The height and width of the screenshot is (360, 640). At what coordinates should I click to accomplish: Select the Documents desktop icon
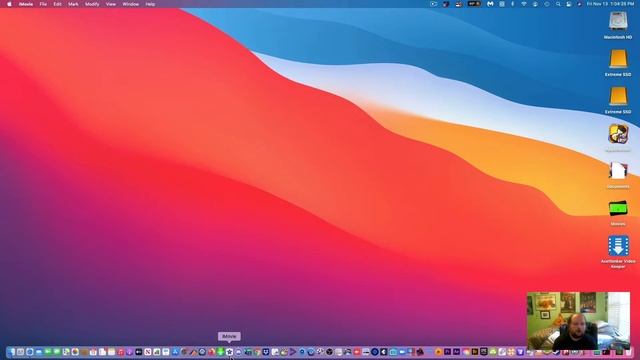point(618,175)
